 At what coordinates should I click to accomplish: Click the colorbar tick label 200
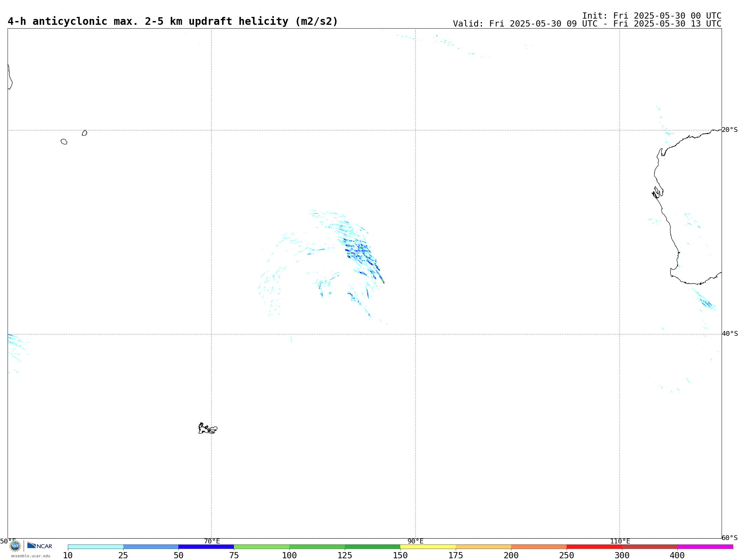coord(511,555)
